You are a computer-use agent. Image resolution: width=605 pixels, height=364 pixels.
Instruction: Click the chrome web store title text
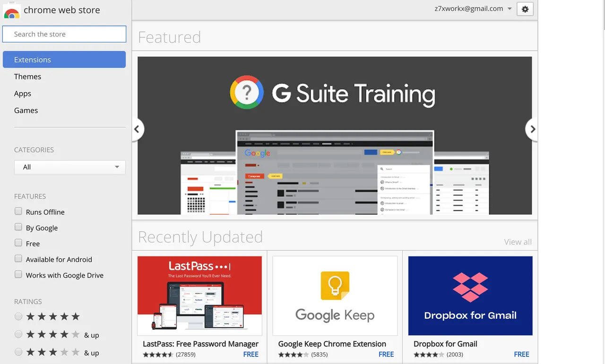(62, 10)
